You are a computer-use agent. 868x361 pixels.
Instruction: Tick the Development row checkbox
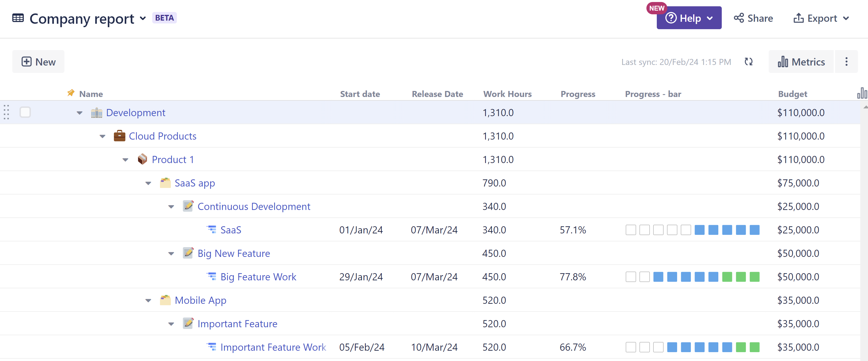point(25,112)
